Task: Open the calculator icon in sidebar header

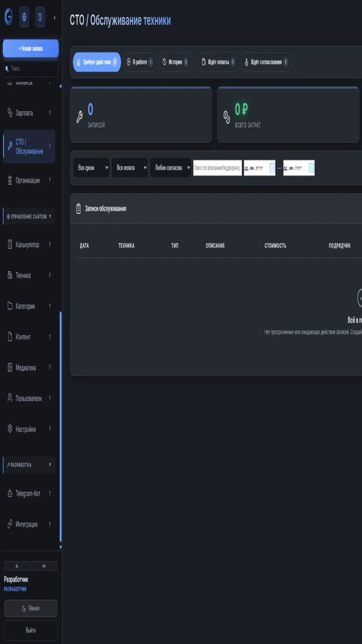Action: (40, 17)
